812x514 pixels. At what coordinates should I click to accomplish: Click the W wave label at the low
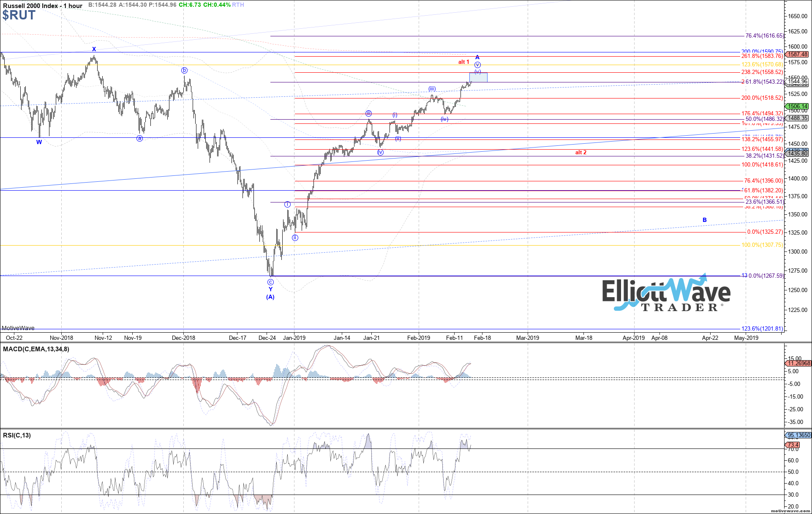(x=39, y=142)
